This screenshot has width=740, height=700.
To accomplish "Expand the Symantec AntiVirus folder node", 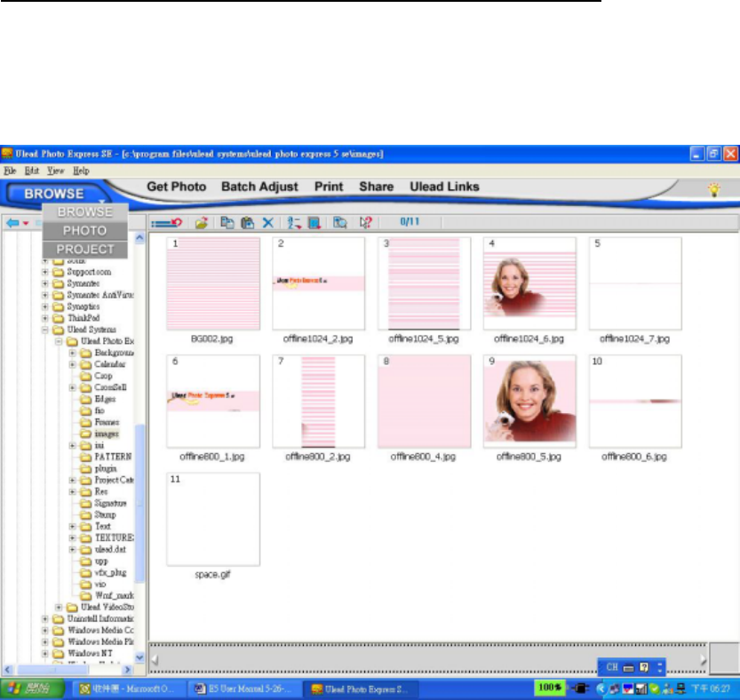I will 44,295.
